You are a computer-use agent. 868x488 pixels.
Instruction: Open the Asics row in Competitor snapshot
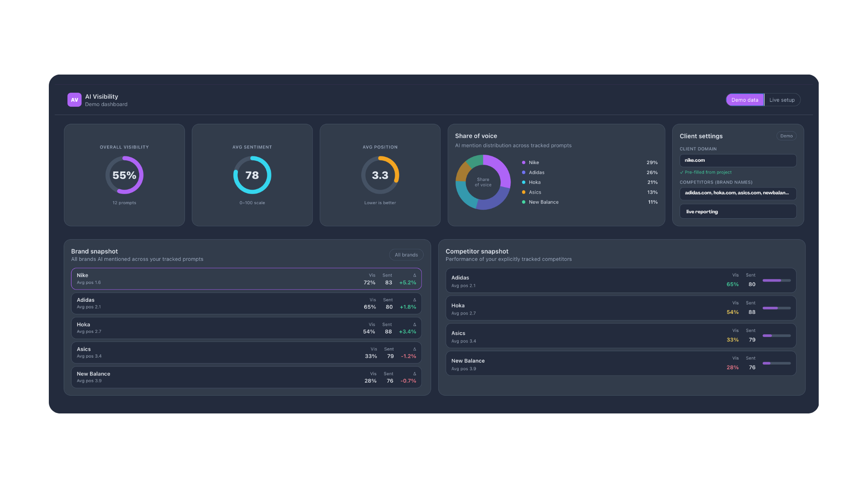point(621,336)
